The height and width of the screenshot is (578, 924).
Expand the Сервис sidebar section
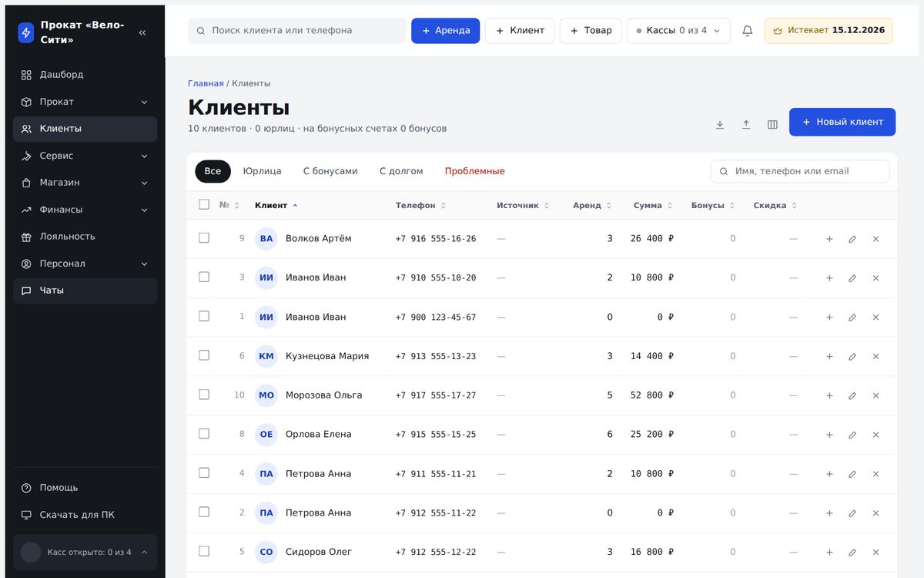tap(85, 156)
